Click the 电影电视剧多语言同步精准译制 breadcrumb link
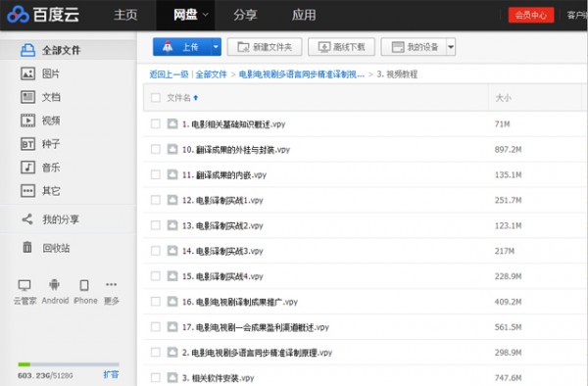This screenshot has height=386, width=588. [x=302, y=74]
